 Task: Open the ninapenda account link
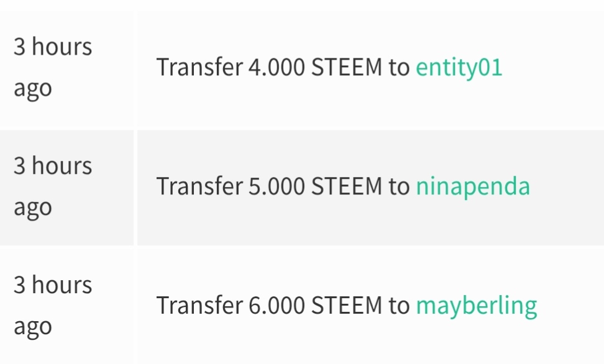point(473,187)
